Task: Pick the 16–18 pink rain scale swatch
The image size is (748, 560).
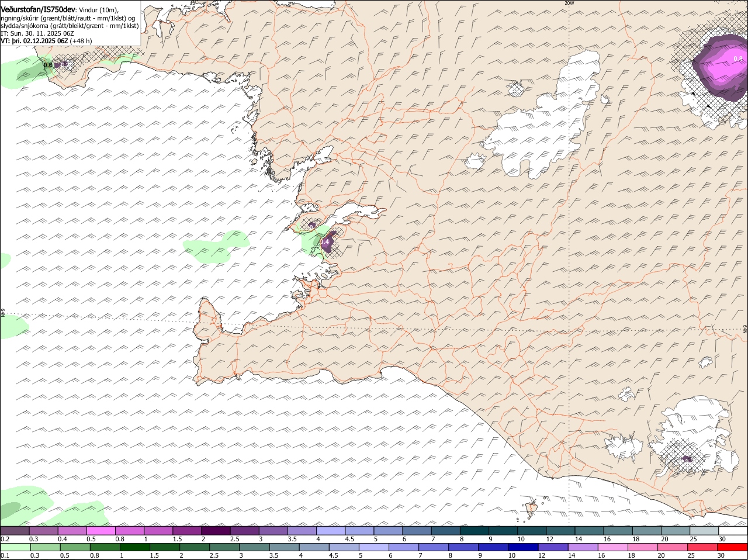Action: pos(613,547)
